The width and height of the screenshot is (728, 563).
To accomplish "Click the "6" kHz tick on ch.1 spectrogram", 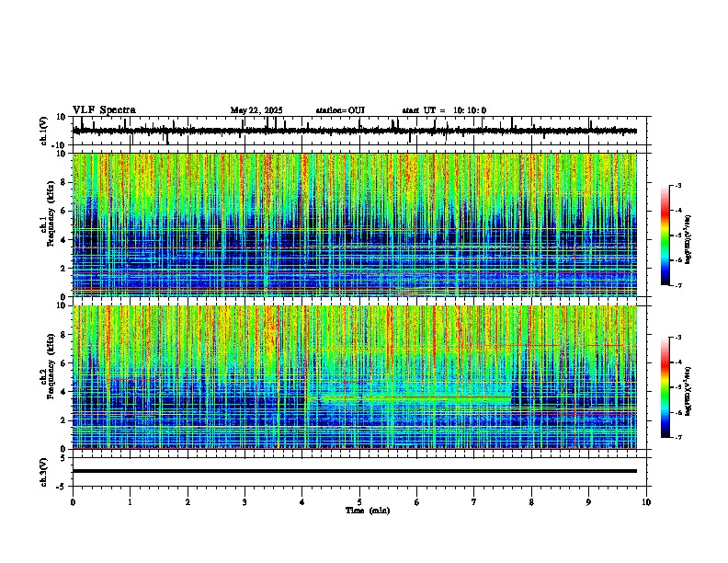I will coord(63,212).
